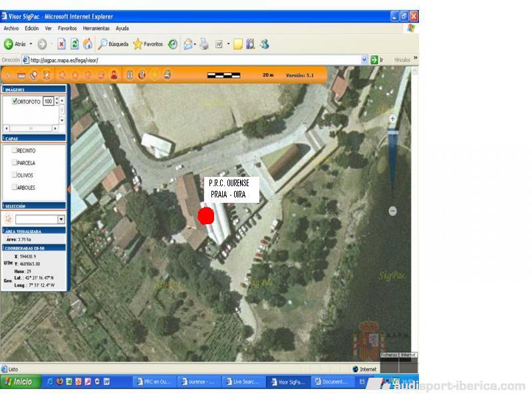Click the Inicio start button
Image resolution: width=532 pixels, height=399 pixels.
21,382
